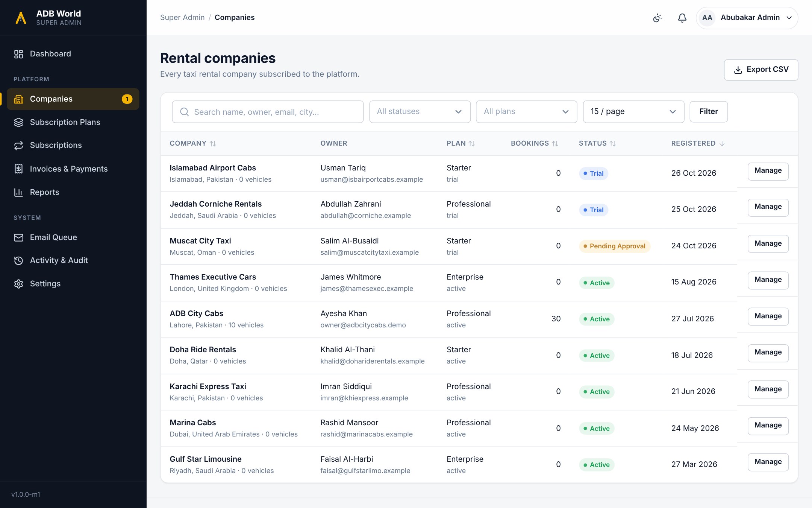Manage Islamabad Airport Cabs
812x508 pixels.
point(768,171)
